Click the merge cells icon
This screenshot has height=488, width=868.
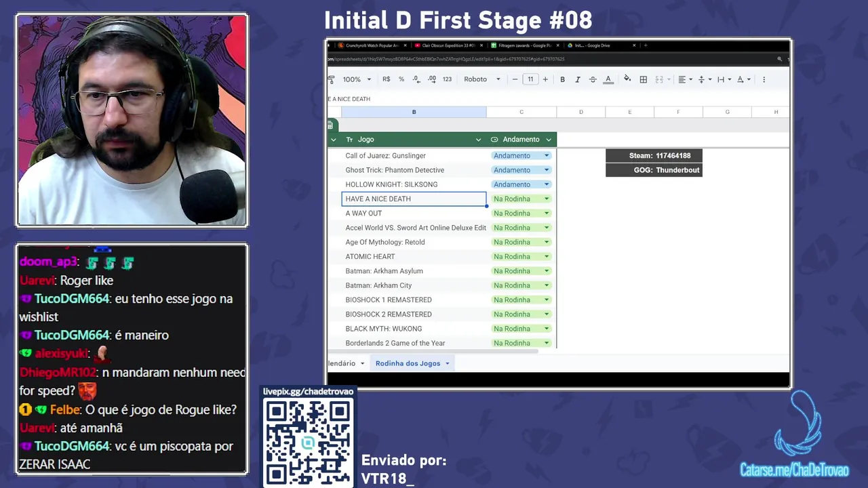pyautogui.click(x=659, y=79)
